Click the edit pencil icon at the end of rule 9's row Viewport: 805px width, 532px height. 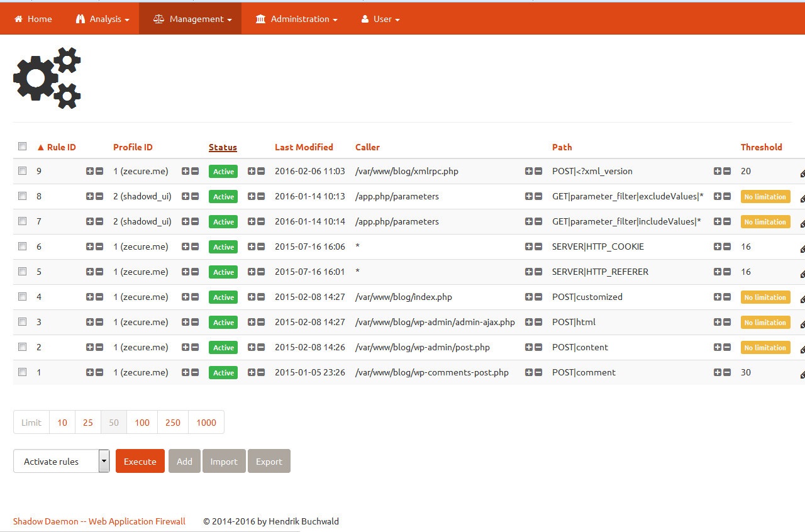pos(802,173)
